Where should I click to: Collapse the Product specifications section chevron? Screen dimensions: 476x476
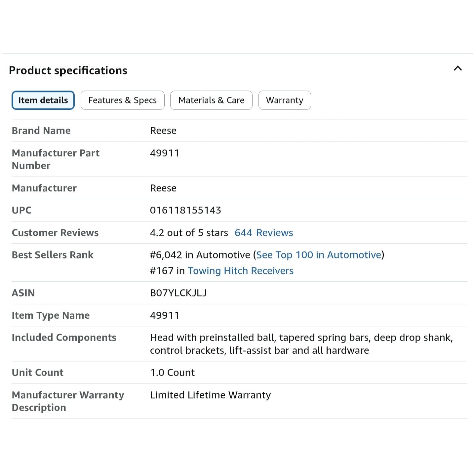tap(457, 68)
